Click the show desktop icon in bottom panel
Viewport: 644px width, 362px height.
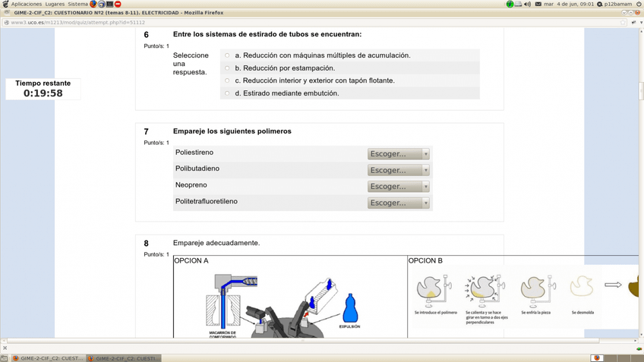click(x=4, y=358)
